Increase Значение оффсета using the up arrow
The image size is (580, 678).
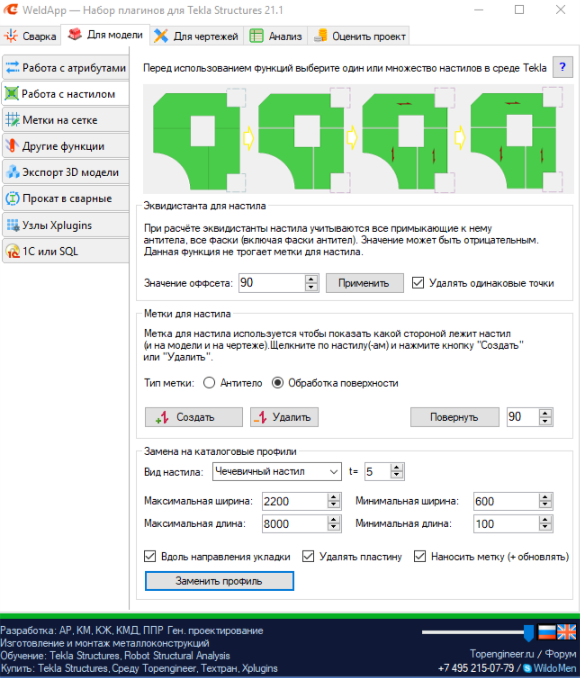(311, 279)
